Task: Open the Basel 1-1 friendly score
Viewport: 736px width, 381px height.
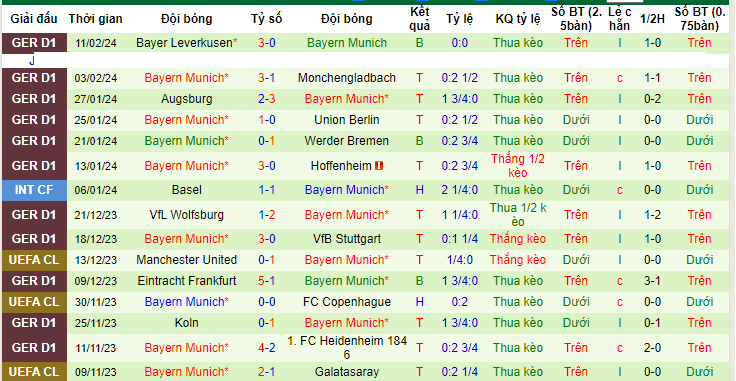Action: (267, 190)
